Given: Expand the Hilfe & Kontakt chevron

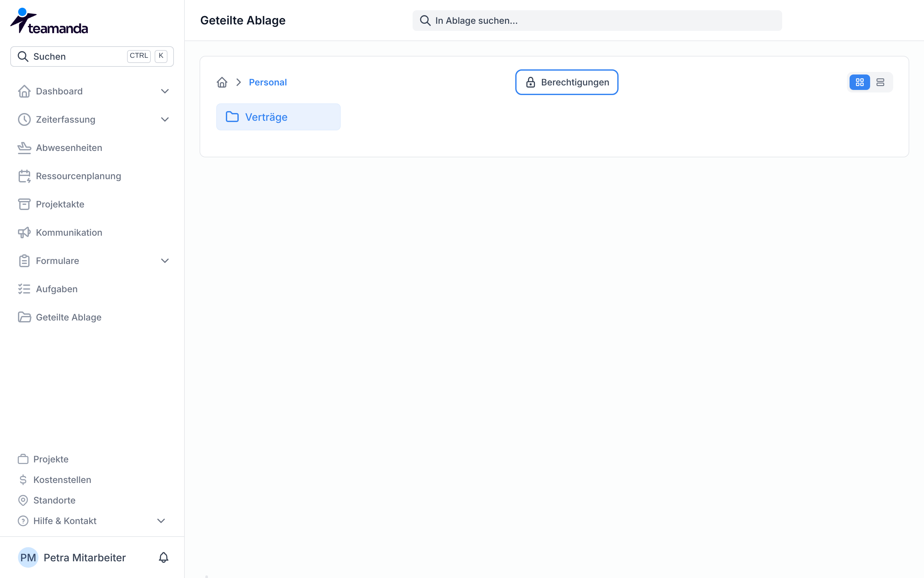Looking at the screenshot, I should [x=161, y=521].
